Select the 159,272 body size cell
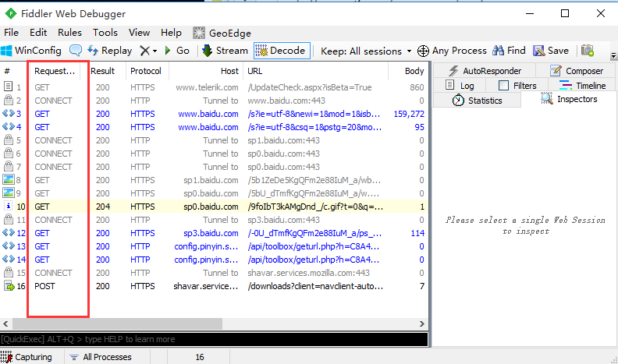 pos(409,114)
